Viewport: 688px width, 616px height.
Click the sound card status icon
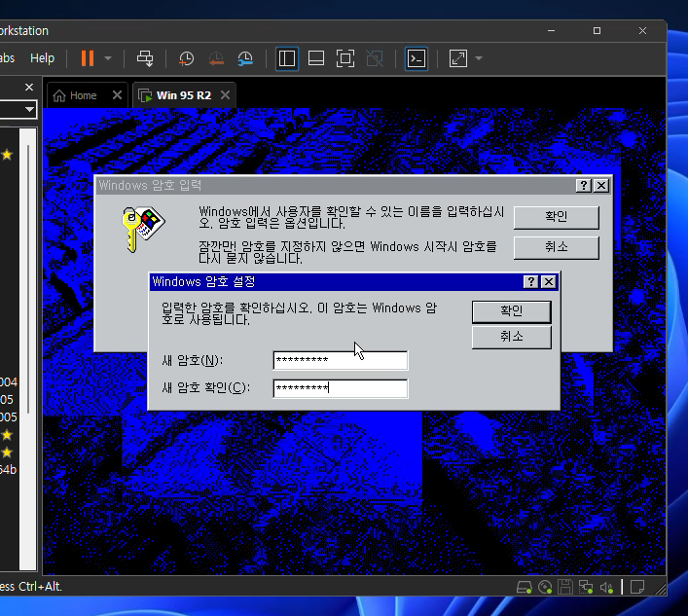point(606,587)
